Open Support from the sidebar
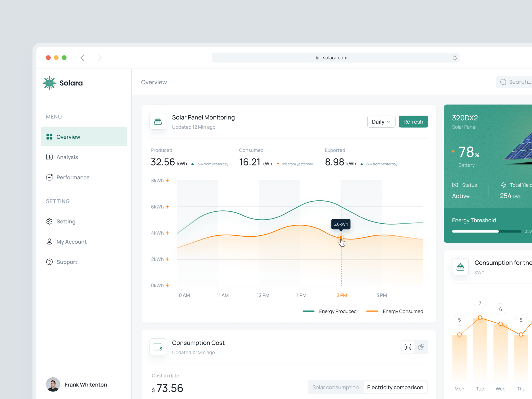 coord(49,262)
